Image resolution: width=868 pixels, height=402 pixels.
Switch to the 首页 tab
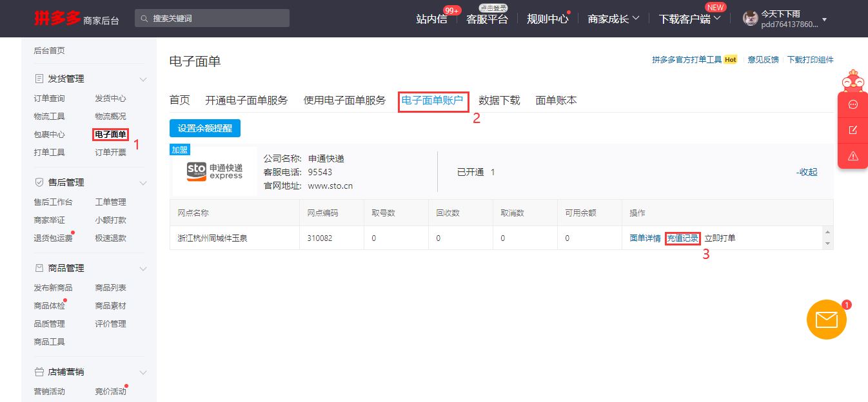point(180,100)
